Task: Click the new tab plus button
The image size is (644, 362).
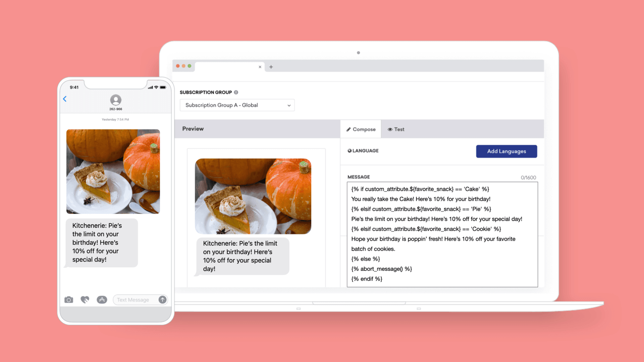Action: point(271,67)
